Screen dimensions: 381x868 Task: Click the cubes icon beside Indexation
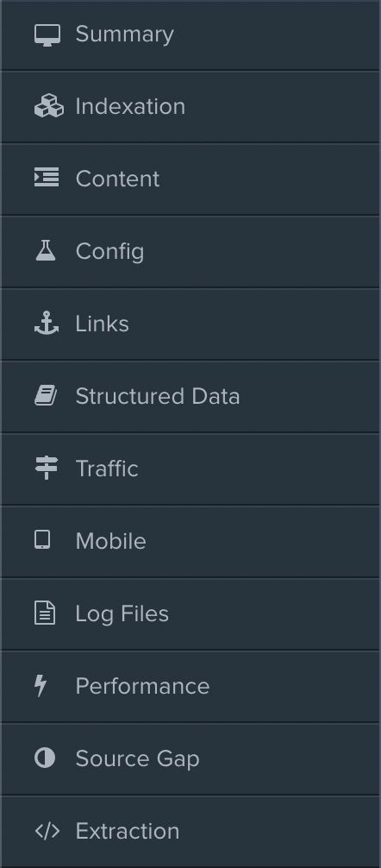48,106
